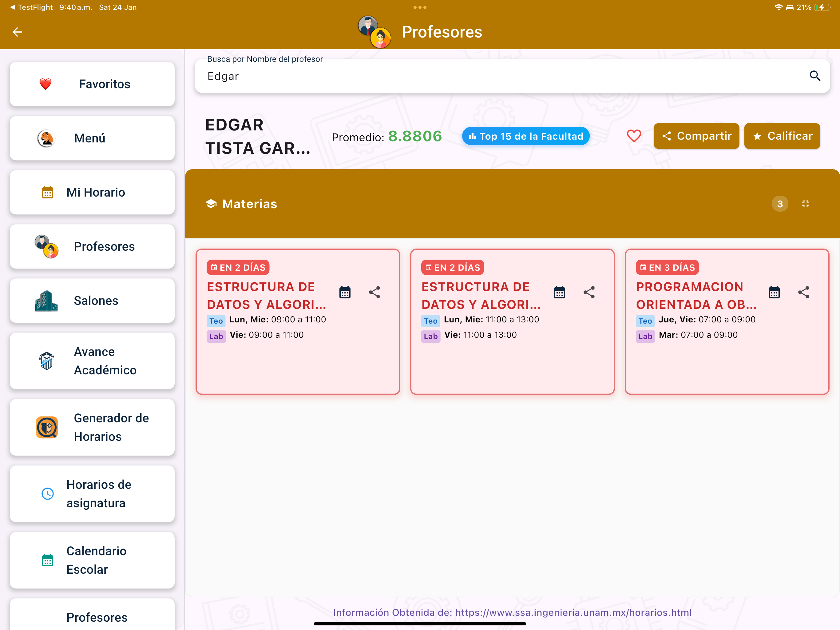Click the Teo tag Lun, Mie 09:00

[216, 321]
